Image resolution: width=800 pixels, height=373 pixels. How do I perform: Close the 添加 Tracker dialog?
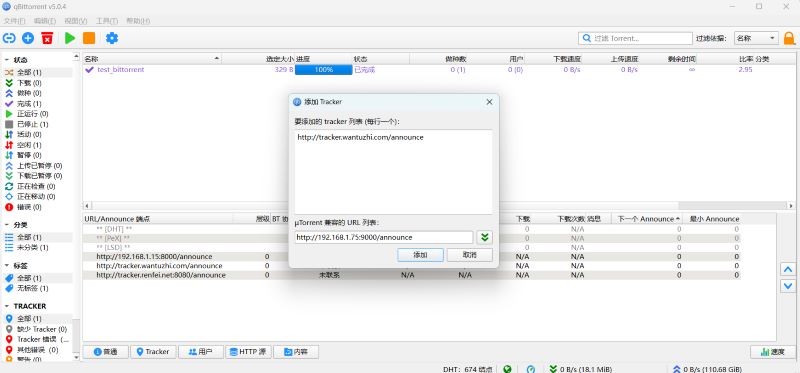coord(489,102)
